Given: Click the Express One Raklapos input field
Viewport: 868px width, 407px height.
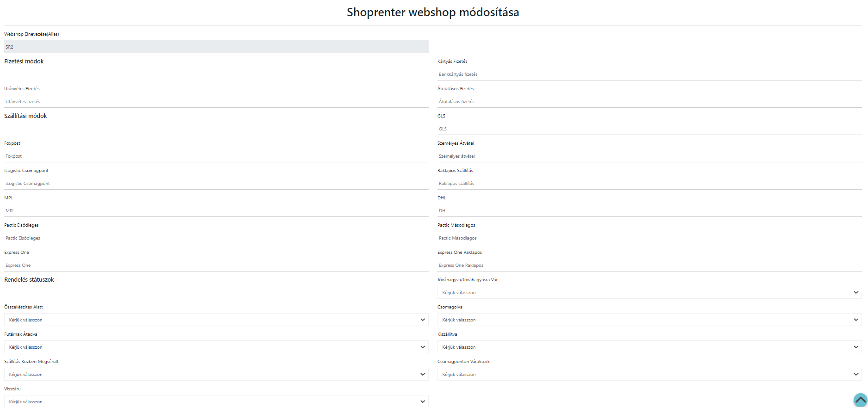Looking at the screenshot, I should pyautogui.click(x=650, y=265).
